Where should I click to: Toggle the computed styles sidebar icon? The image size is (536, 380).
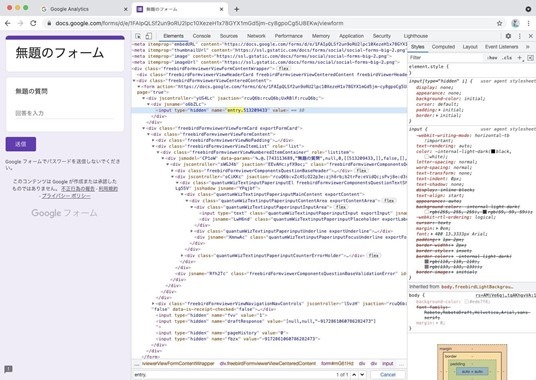pyautogui.click(x=530, y=58)
